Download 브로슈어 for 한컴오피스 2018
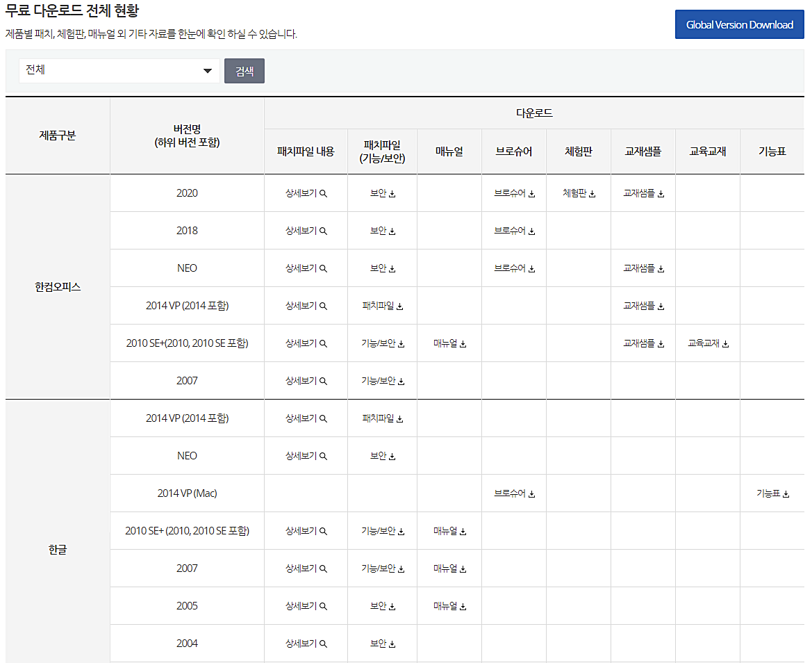Viewport: 812px width, 663px height. pos(514,231)
